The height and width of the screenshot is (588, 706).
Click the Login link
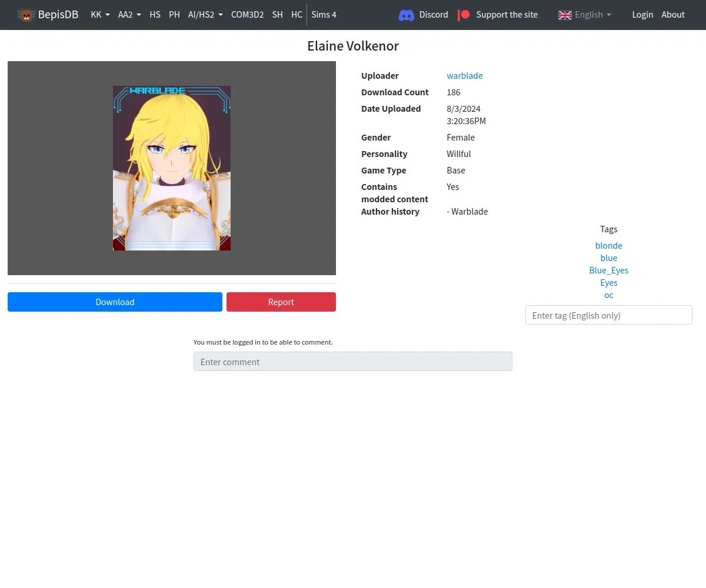(x=642, y=15)
